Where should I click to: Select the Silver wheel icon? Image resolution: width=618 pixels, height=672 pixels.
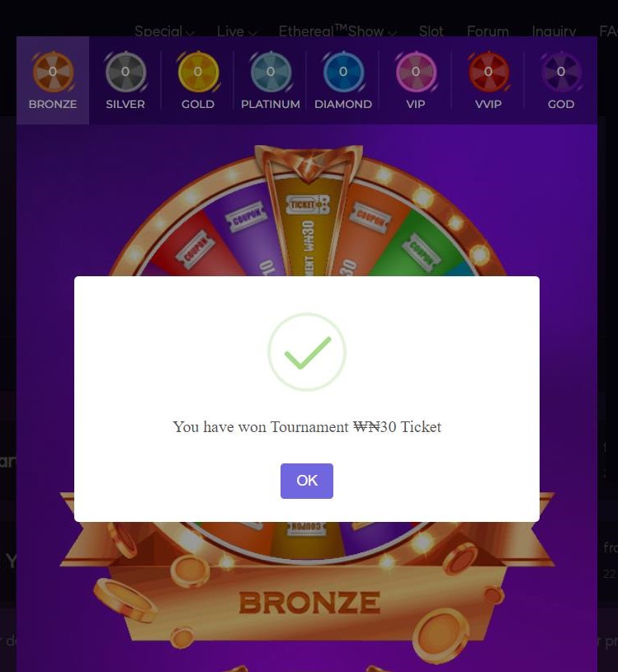(125, 72)
